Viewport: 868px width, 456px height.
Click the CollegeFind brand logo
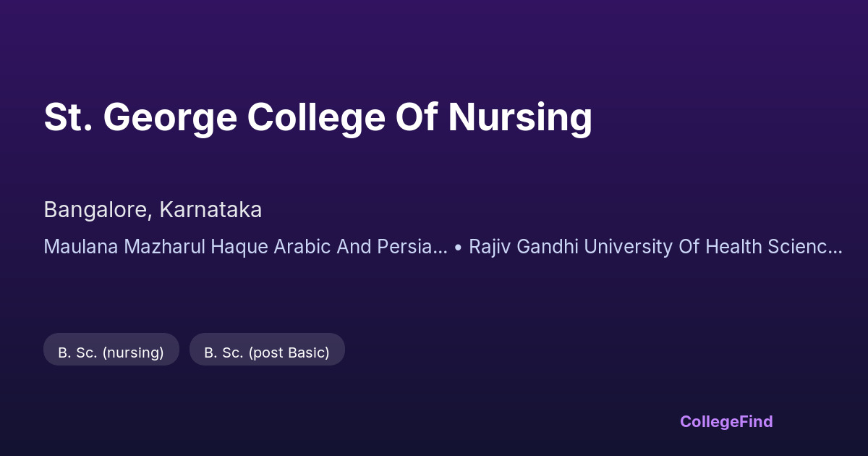(x=726, y=421)
